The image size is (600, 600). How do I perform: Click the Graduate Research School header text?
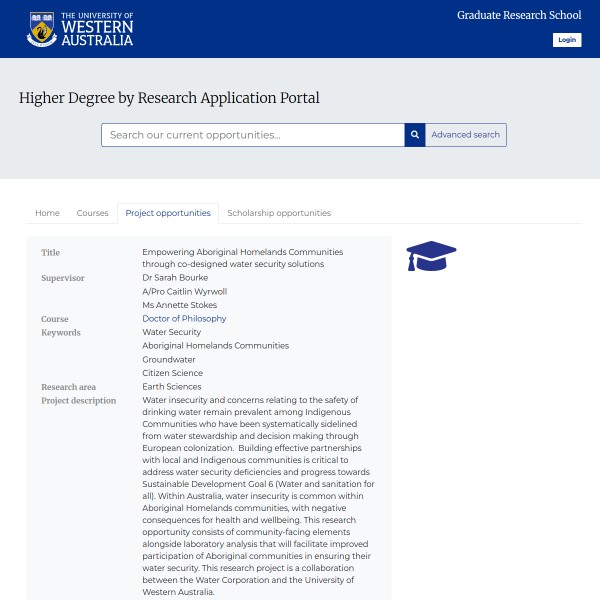(x=518, y=15)
